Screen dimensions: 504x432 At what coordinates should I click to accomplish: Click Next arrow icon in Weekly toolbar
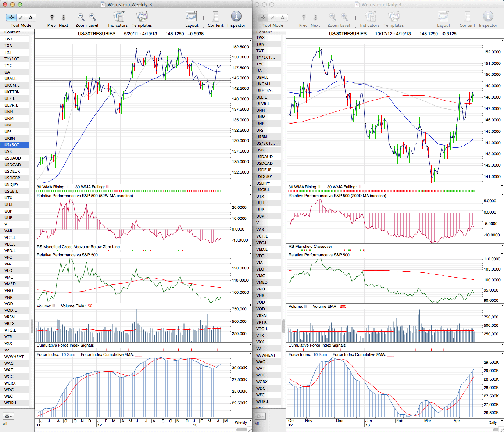(x=64, y=17)
